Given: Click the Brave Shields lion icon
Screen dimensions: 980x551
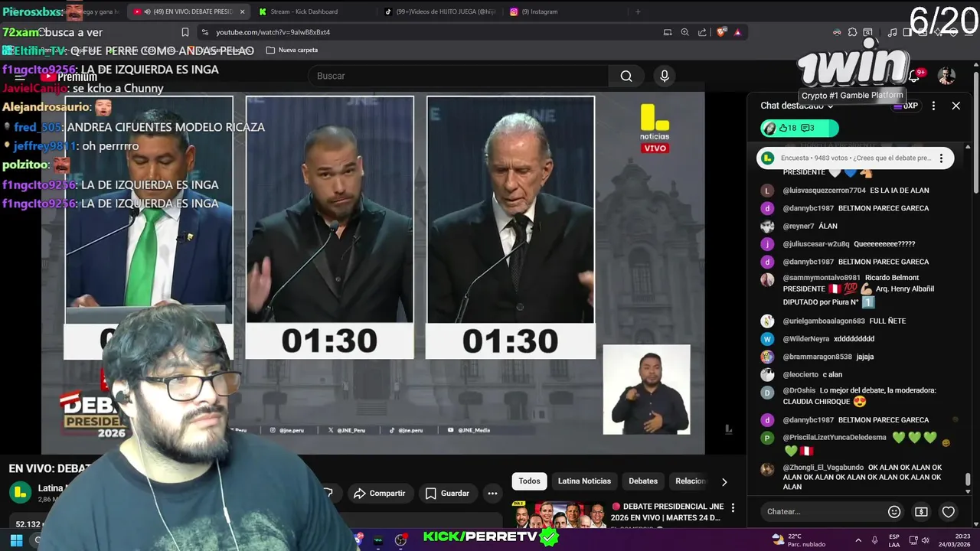Looking at the screenshot, I should click(721, 32).
